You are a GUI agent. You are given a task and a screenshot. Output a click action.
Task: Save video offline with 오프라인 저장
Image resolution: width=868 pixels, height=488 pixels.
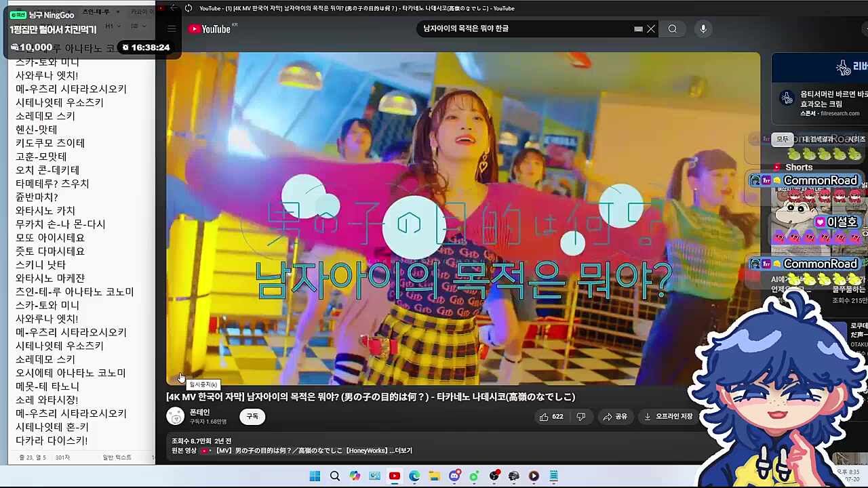(x=669, y=417)
